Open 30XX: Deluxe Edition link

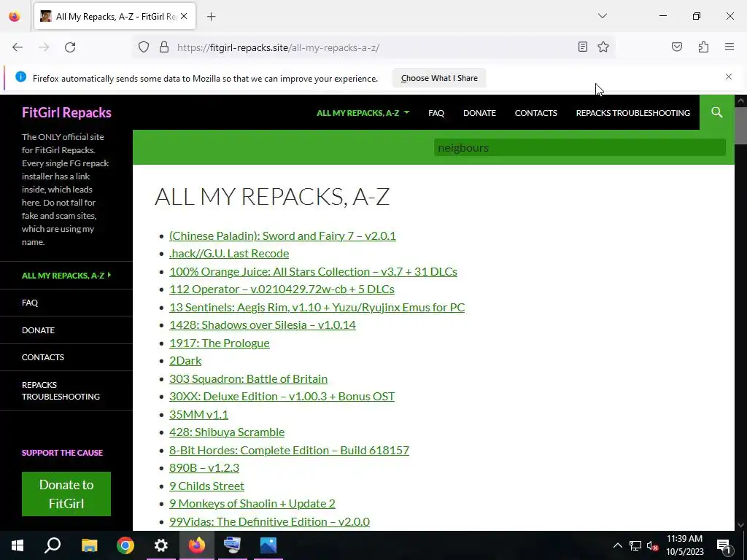(282, 396)
